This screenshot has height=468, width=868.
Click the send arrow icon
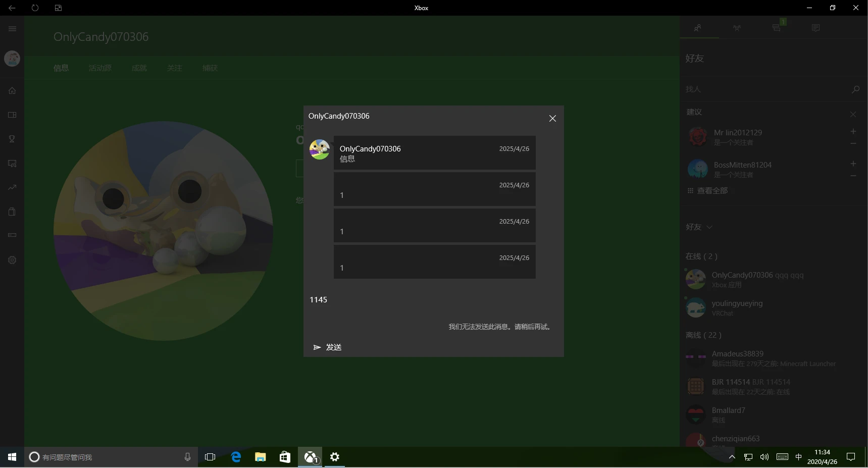point(317,347)
